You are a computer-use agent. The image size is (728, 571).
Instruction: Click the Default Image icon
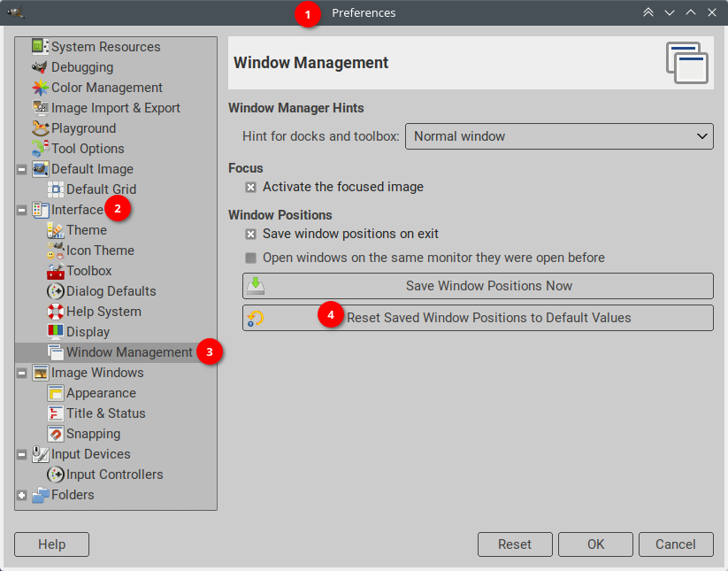click(x=40, y=169)
